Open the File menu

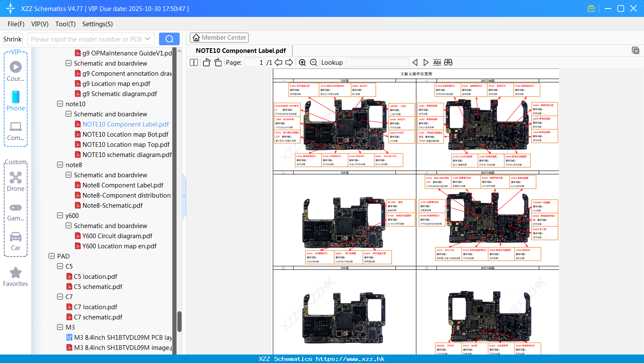pos(16,24)
